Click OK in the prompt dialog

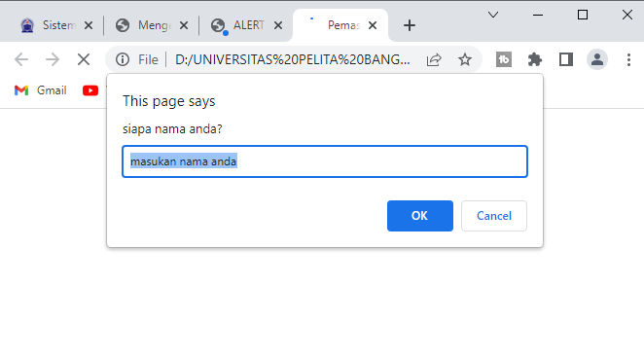click(x=419, y=216)
